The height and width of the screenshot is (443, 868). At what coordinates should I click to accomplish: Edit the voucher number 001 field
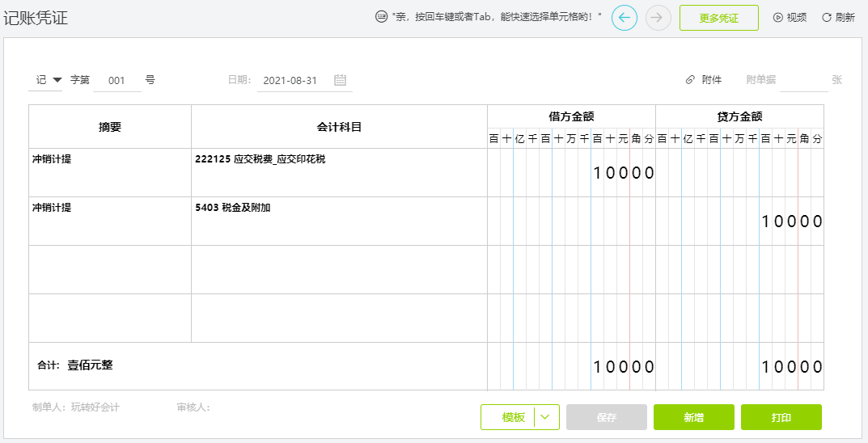tap(116, 81)
